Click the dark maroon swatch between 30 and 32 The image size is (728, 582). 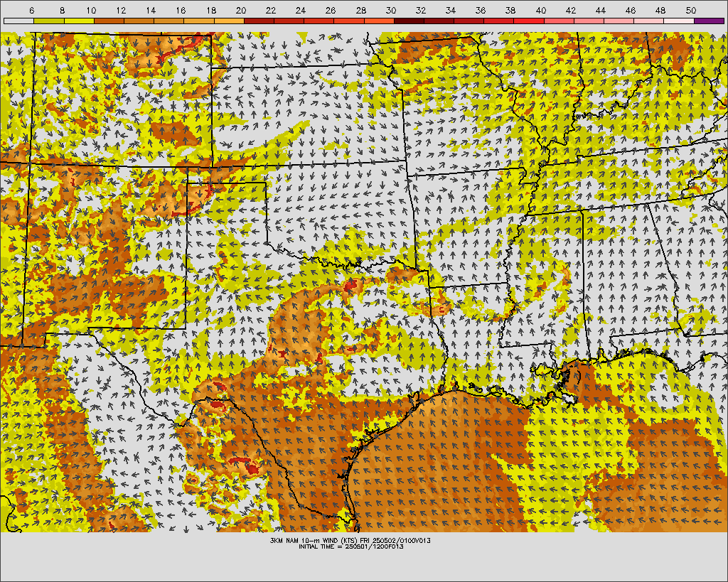(409, 21)
